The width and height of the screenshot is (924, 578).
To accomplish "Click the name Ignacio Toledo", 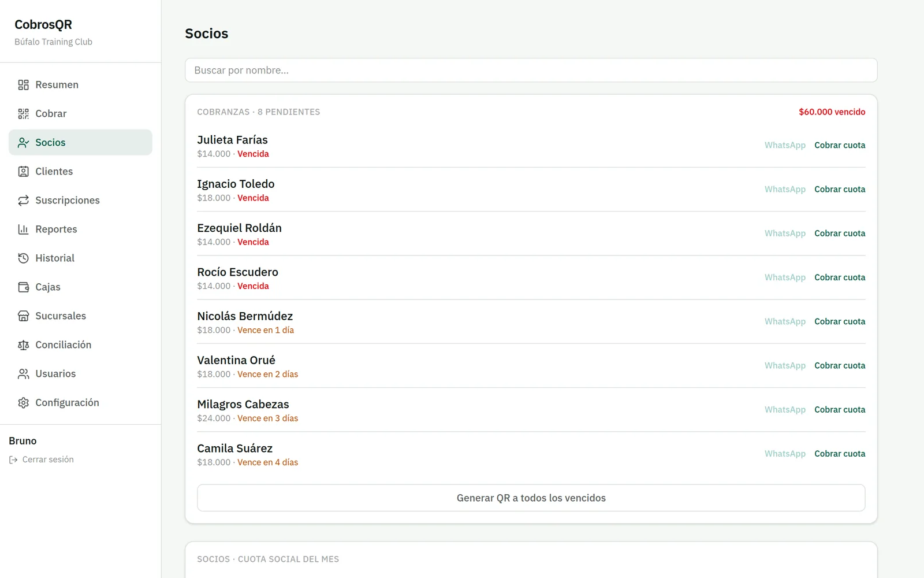I will [236, 184].
